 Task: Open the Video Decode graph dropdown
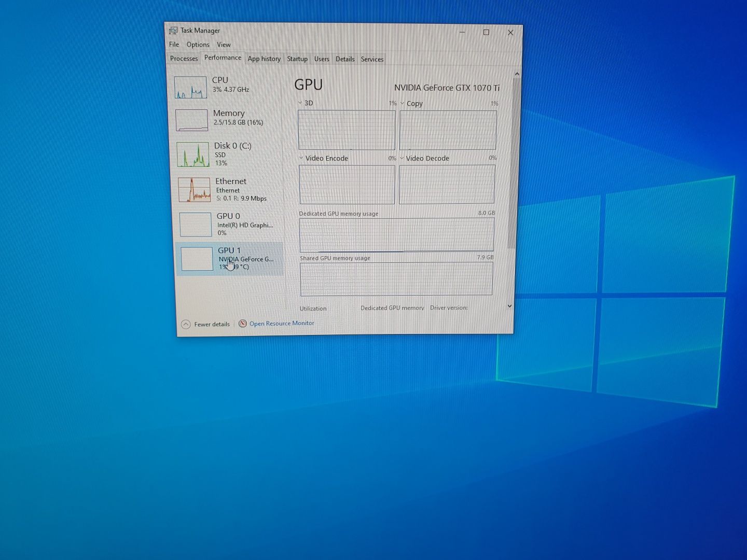402,158
